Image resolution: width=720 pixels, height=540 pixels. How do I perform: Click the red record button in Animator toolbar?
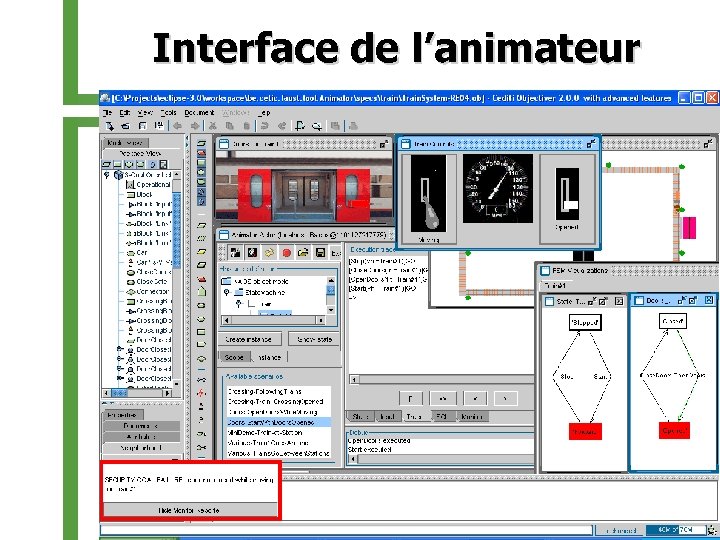287,253
